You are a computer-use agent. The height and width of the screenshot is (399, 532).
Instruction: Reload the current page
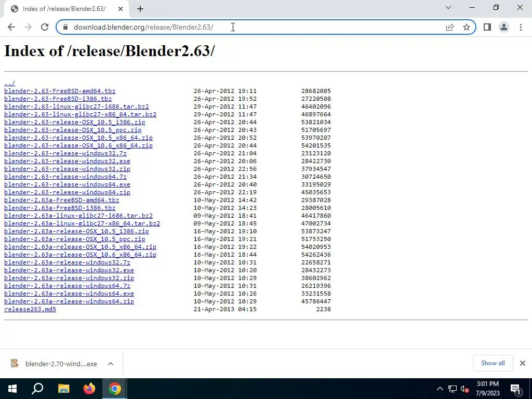[x=45, y=27]
